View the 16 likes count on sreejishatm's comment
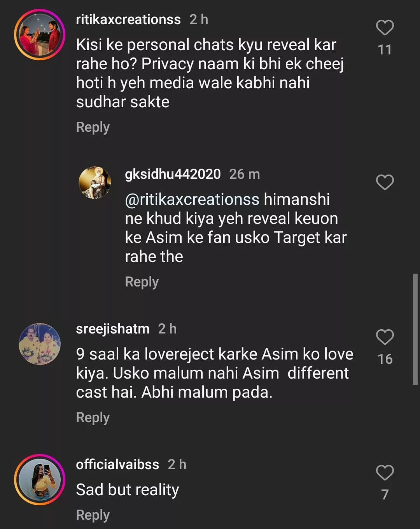Viewport: 420px width, 529px height. (385, 359)
